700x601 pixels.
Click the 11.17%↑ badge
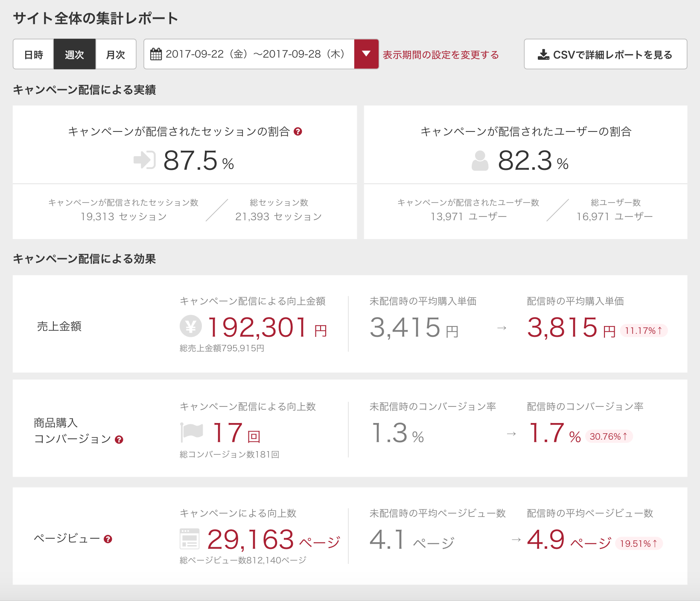(x=644, y=330)
